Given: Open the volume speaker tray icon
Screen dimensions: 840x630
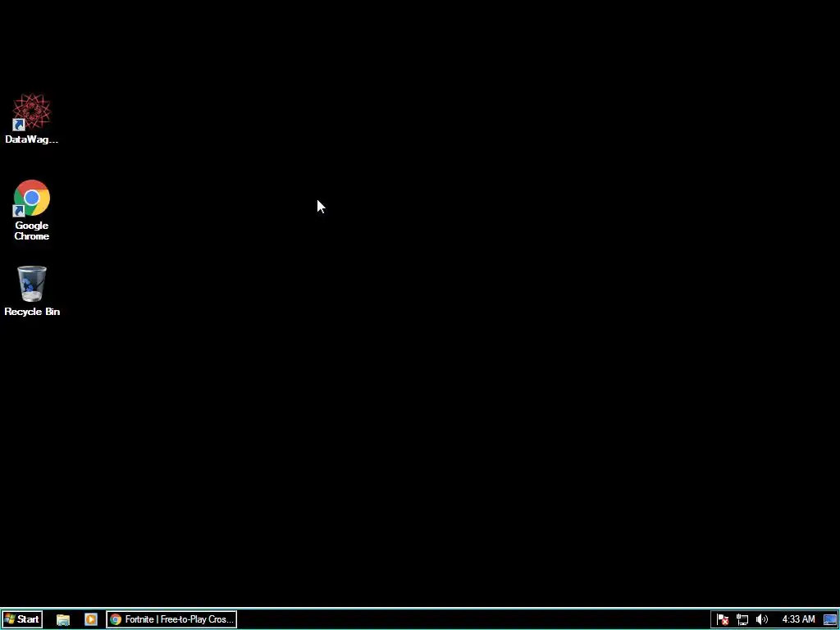Looking at the screenshot, I should click(761, 620).
